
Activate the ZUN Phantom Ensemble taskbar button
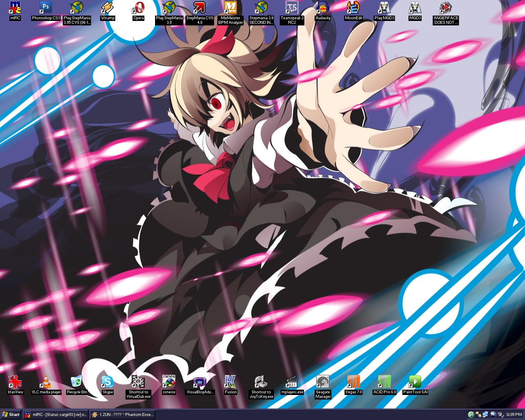(x=123, y=414)
